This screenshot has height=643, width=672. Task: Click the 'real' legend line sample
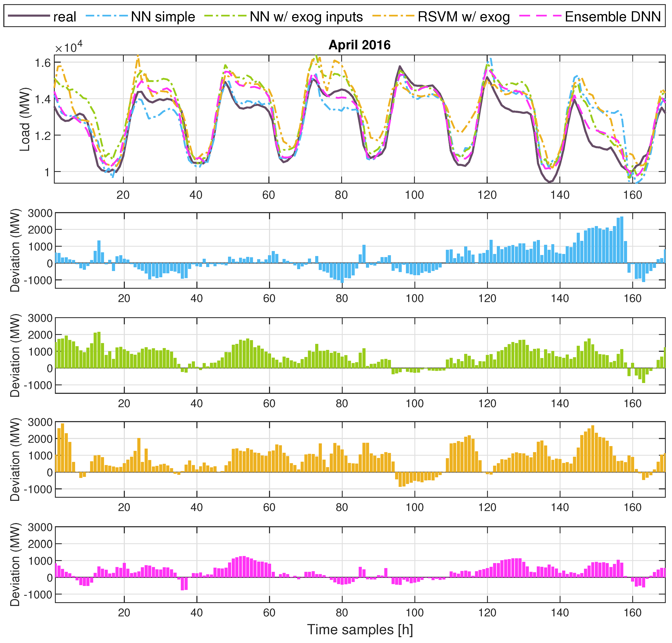coord(29,16)
